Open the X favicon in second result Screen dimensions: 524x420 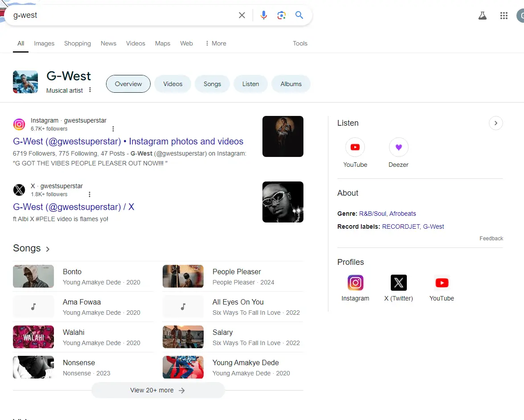click(19, 190)
